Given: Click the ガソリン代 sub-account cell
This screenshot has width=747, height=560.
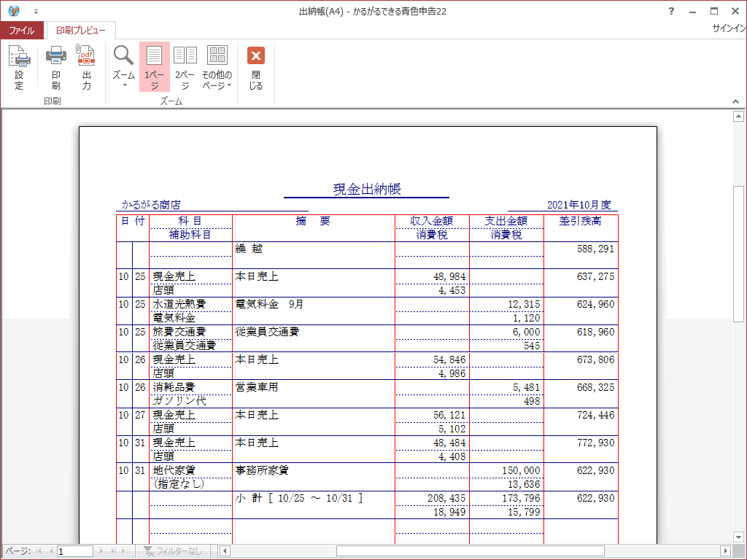Looking at the screenshot, I should click(x=179, y=401).
